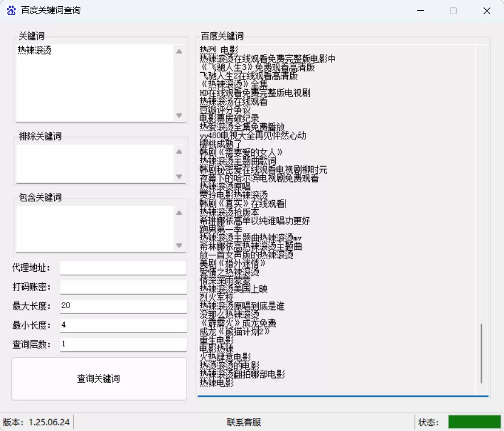Select the result 热辣滚烫原唱到底是谁
The height and width of the screenshot is (431, 504).
pyautogui.click(x=242, y=306)
